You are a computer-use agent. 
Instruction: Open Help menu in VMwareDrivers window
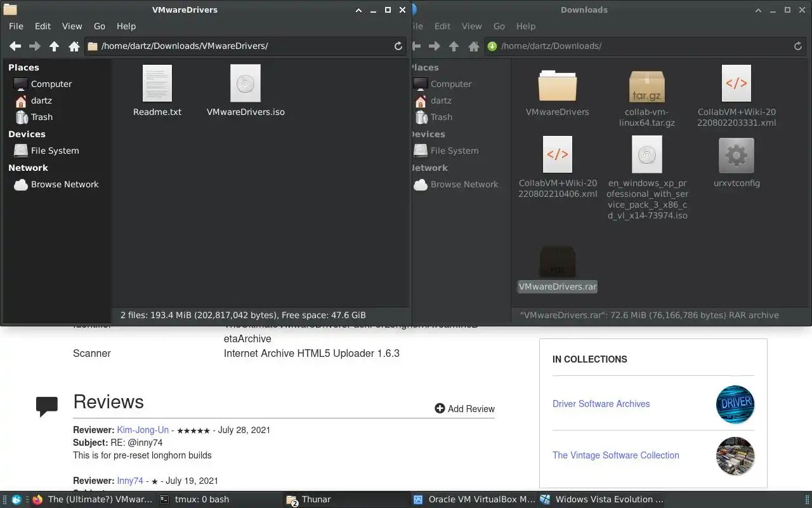tap(126, 26)
